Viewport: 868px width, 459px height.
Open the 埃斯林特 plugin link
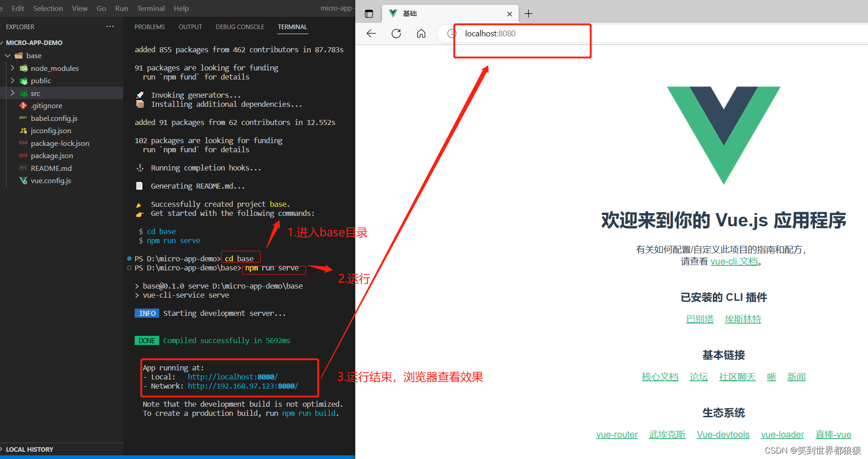click(x=743, y=319)
